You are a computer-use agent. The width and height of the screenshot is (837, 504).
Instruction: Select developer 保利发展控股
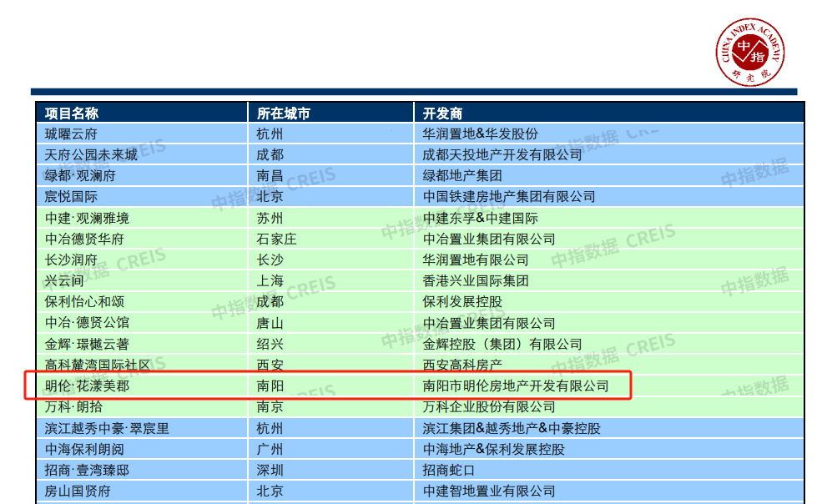click(462, 302)
